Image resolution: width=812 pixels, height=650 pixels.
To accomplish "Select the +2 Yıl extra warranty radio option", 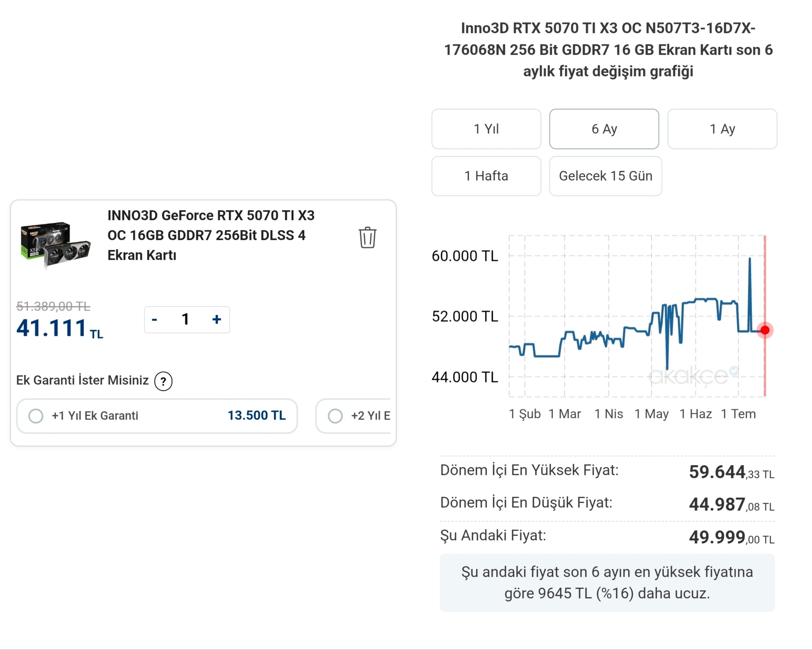I will click(335, 416).
